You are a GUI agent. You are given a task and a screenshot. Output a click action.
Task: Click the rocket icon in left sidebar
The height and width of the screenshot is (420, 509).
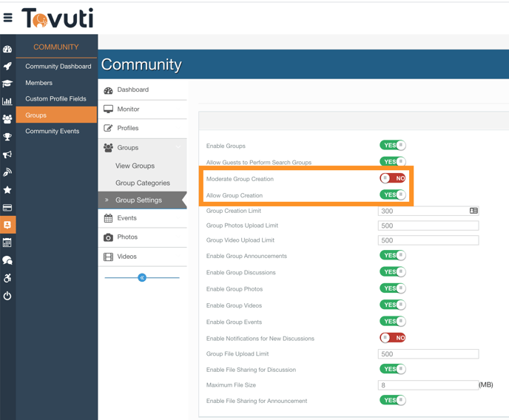(7, 67)
